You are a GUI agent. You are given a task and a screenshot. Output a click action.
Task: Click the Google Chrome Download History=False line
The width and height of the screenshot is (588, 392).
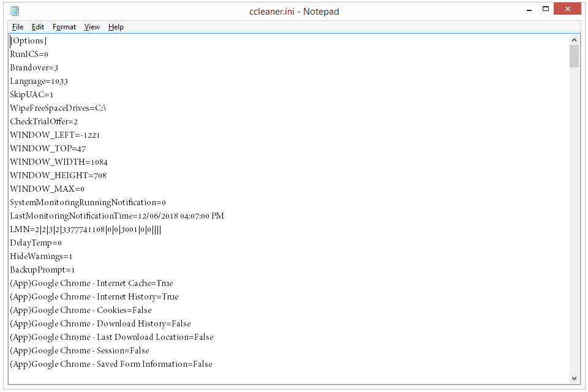pos(100,324)
